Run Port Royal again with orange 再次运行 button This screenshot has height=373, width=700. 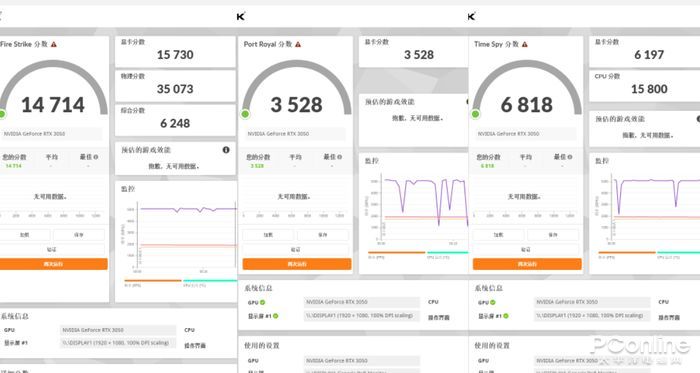point(297,264)
